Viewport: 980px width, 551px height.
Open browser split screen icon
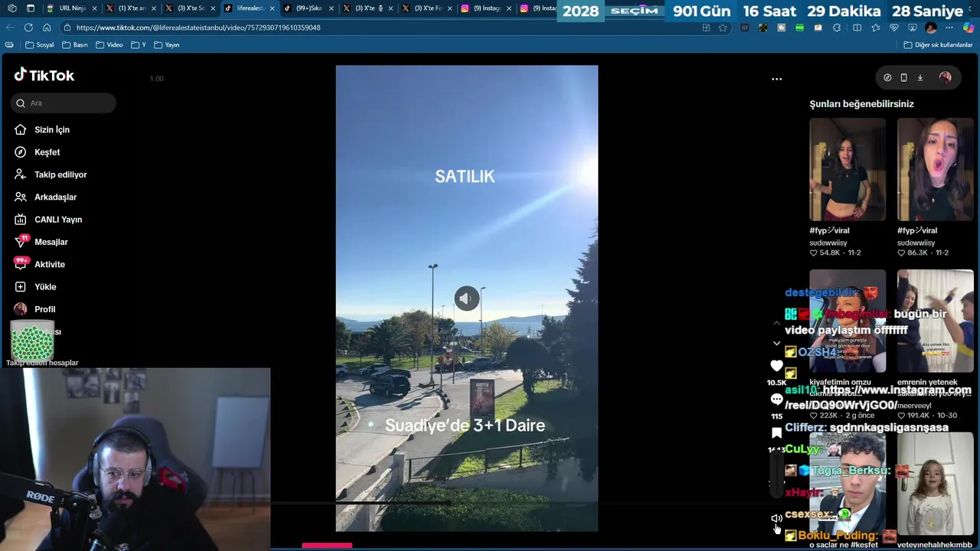(x=857, y=28)
